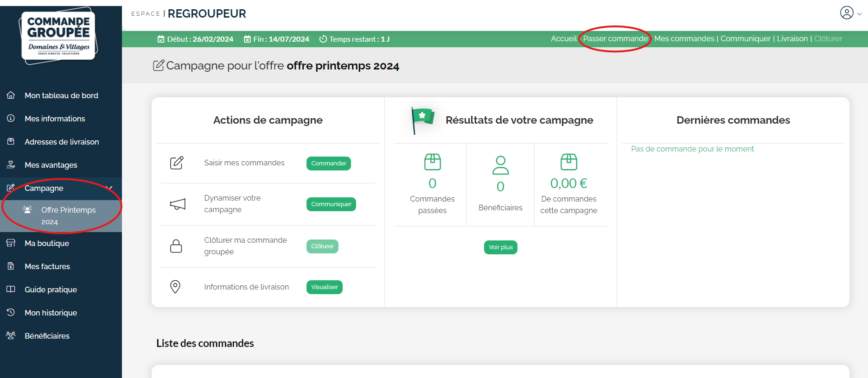The image size is (868, 378).
Task: Open the user account dropdown
Action: (x=850, y=13)
